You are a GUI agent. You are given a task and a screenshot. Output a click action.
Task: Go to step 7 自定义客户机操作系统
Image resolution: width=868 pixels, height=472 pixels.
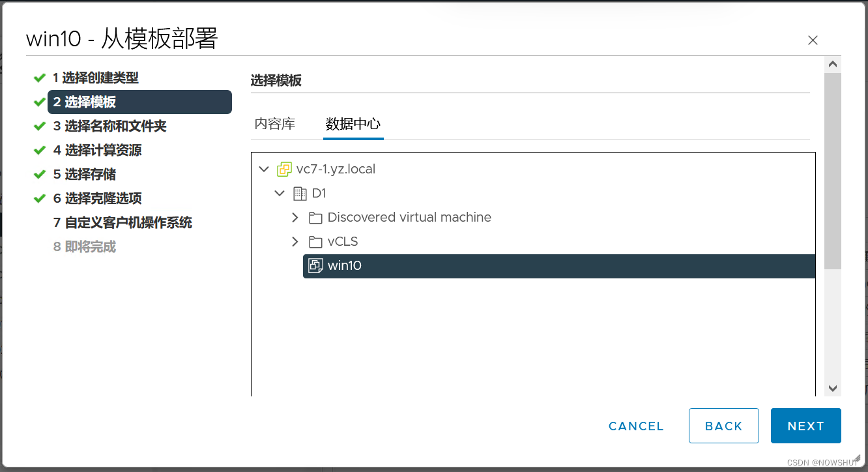[x=123, y=223]
